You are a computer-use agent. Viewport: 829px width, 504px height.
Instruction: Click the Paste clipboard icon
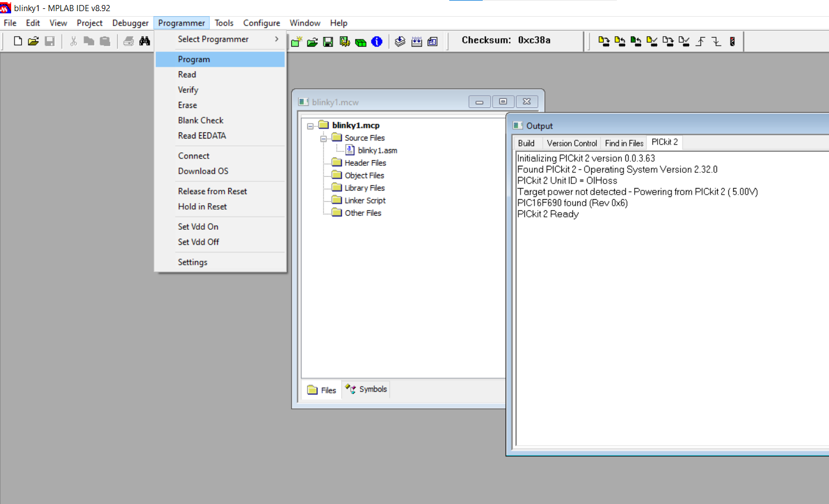[105, 41]
